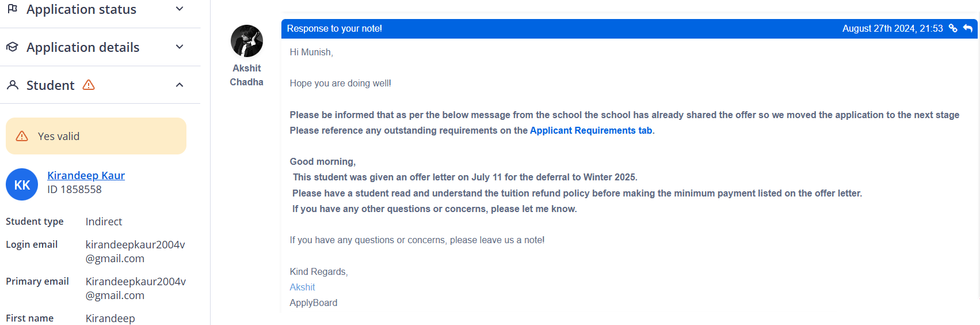The image size is (980, 325).
Task: Click the August 27th 2024 timestamp
Action: 893,28
